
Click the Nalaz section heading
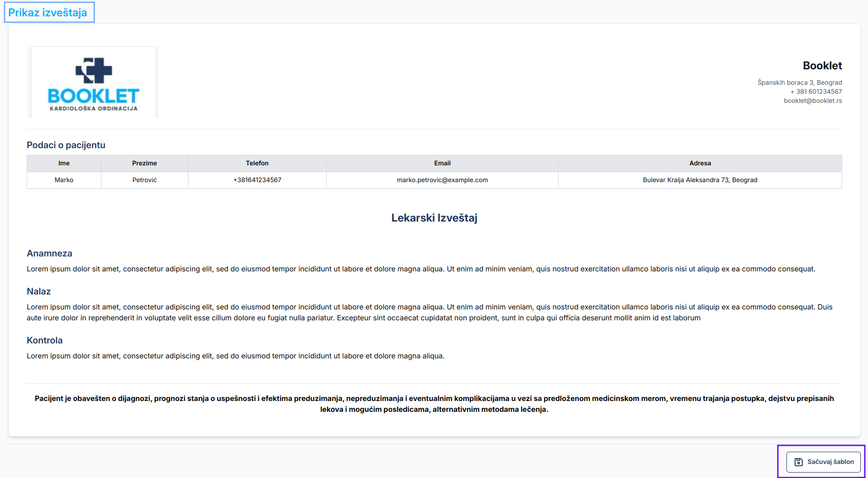pyautogui.click(x=39, y=291)
